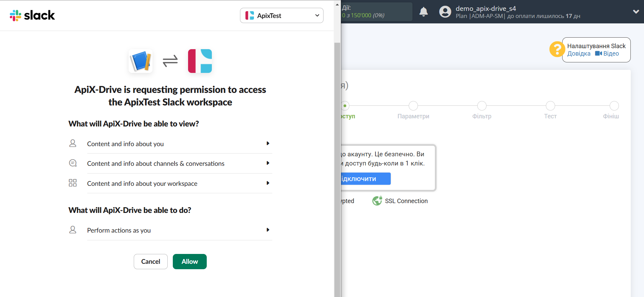Allow ApiX-Drive access to the workspace

pyautogui.click(x=190, y=261)
